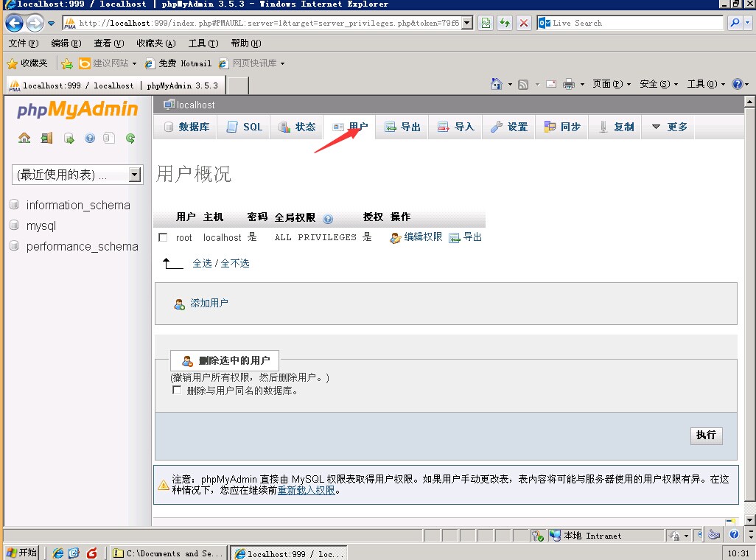Tick the checkbox for the root user

(x=163, y=237)
